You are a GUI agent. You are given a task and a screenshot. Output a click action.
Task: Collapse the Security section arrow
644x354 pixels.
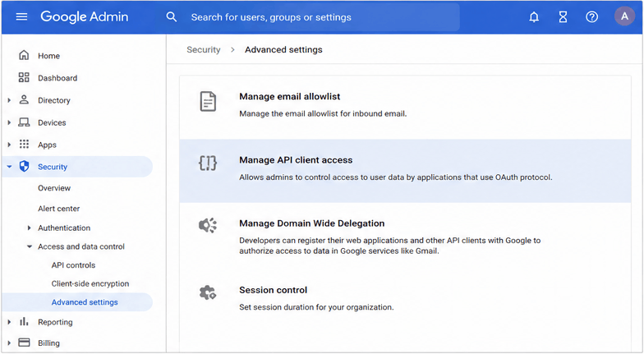tap(9, 167)
